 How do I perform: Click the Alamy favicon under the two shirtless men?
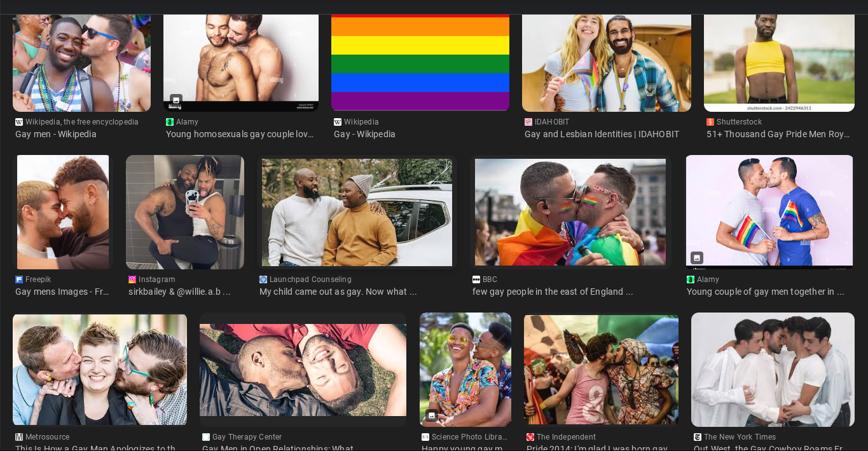coord(170,122)
